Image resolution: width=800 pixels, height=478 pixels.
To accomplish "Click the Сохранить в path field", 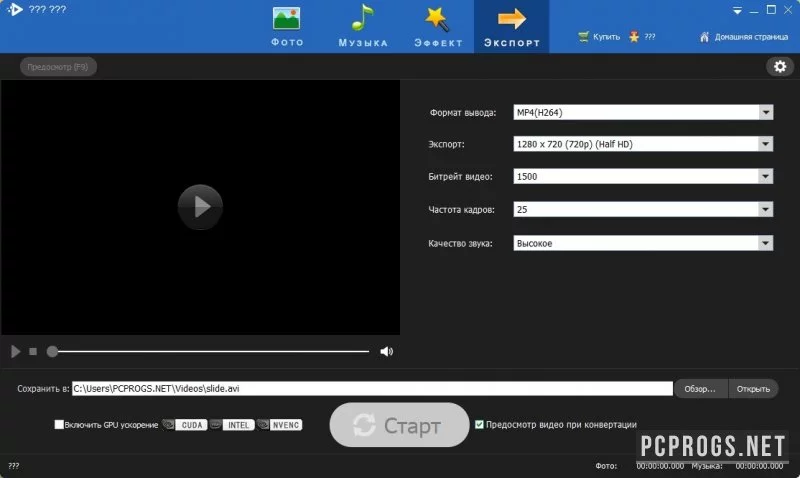I will [372, 388].
